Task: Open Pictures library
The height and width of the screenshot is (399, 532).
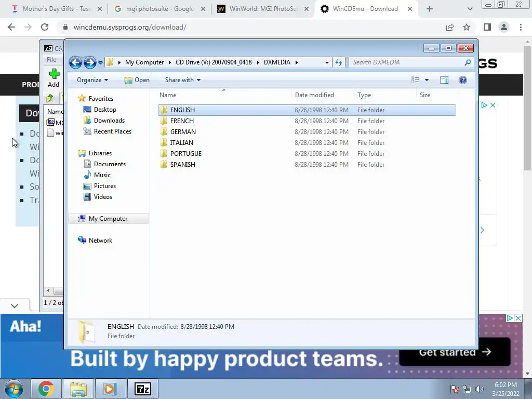Action: click(105, 185)
